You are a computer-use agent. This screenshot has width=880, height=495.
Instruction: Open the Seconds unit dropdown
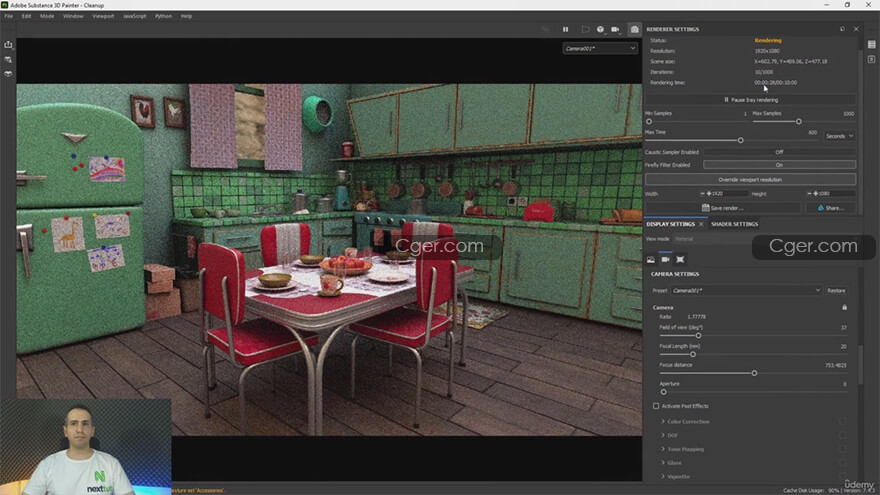click(x=840, y=136)
